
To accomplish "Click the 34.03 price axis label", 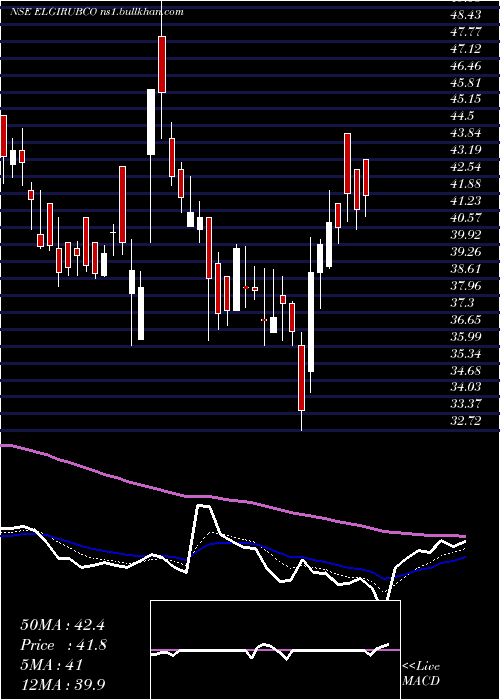I will [x=467, y=387].
